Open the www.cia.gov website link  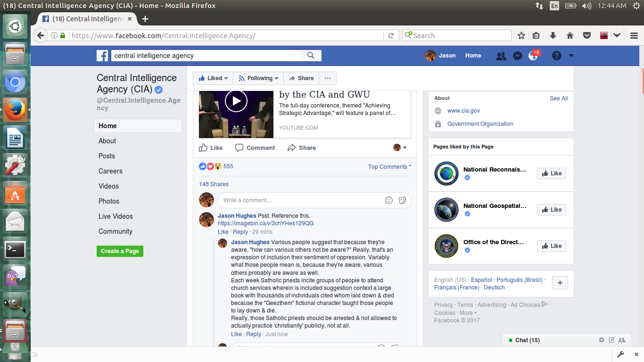tap(463, 111)
